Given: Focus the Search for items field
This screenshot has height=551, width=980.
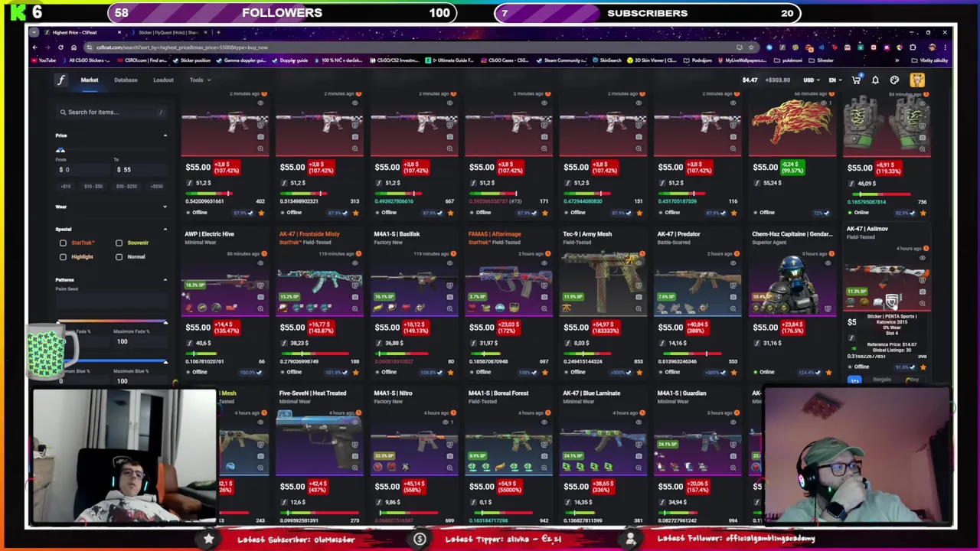Looking at the screenshot, I should [x=112, y=112].
